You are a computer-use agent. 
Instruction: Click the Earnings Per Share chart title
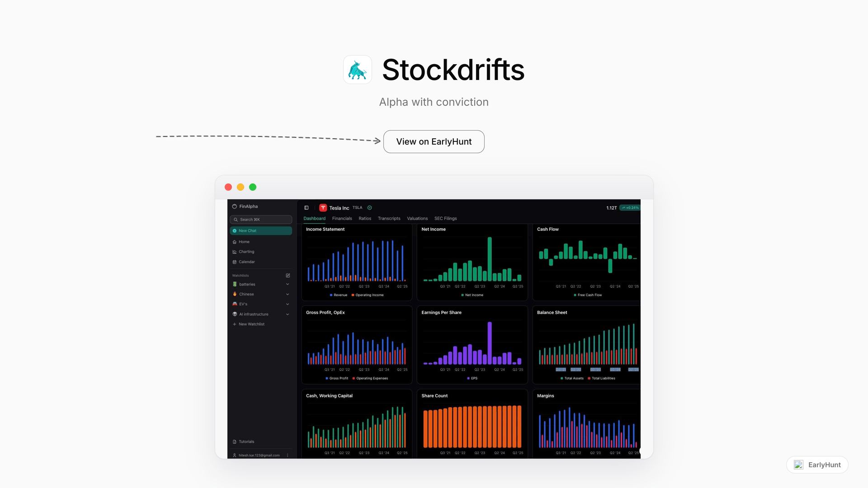(441, 313)
